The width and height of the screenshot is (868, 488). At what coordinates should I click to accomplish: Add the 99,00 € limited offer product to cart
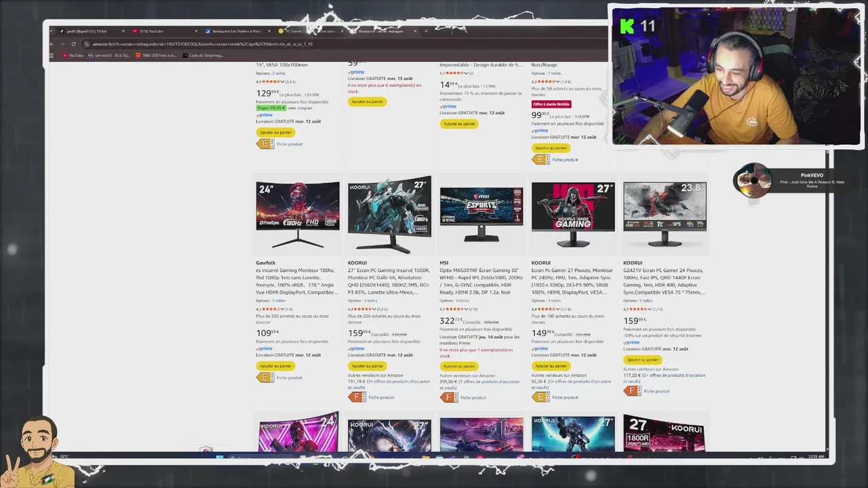tap(551, 148)
